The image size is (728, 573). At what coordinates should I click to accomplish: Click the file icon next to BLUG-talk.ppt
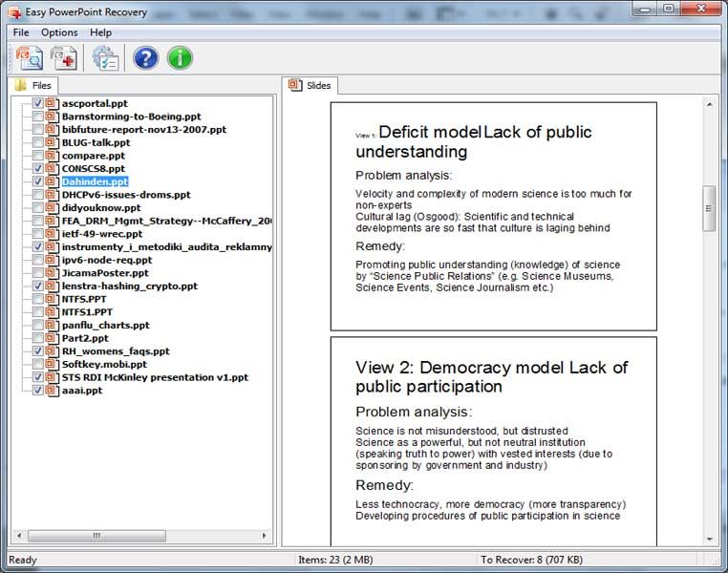coord(52,142)
